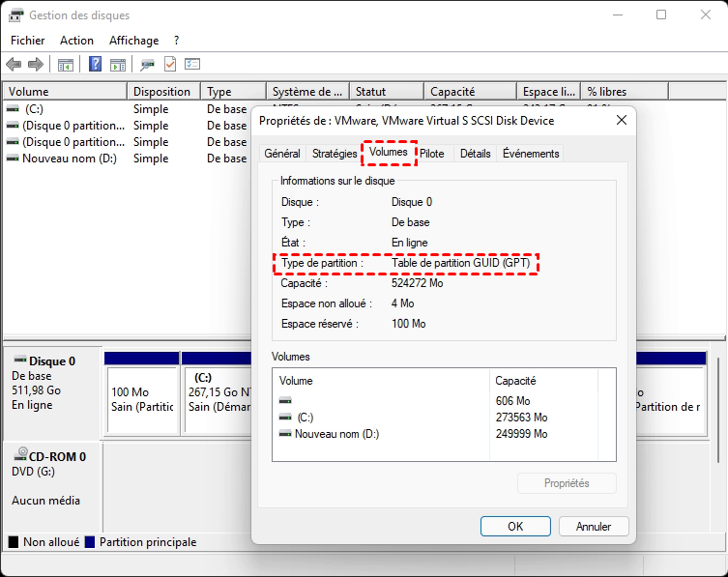Open the Fichier menu
Image resolution: width=728 pixels, height=577 pixels.
point(28,41)
